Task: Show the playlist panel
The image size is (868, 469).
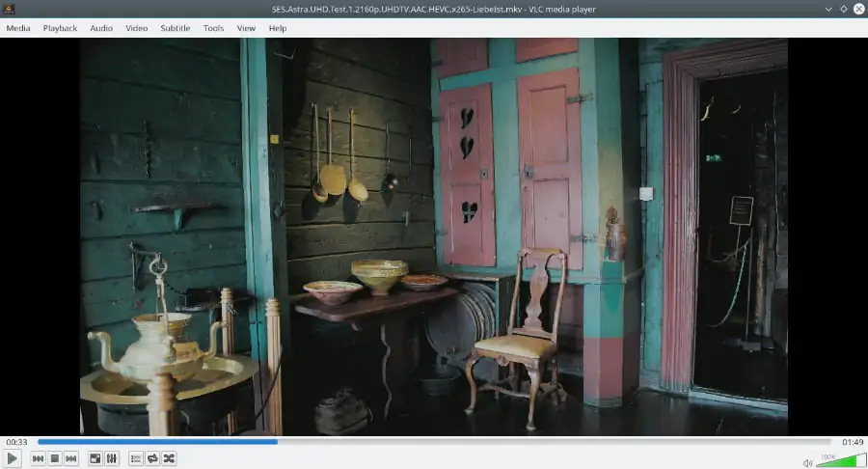Action: click(x=136, y=458)
